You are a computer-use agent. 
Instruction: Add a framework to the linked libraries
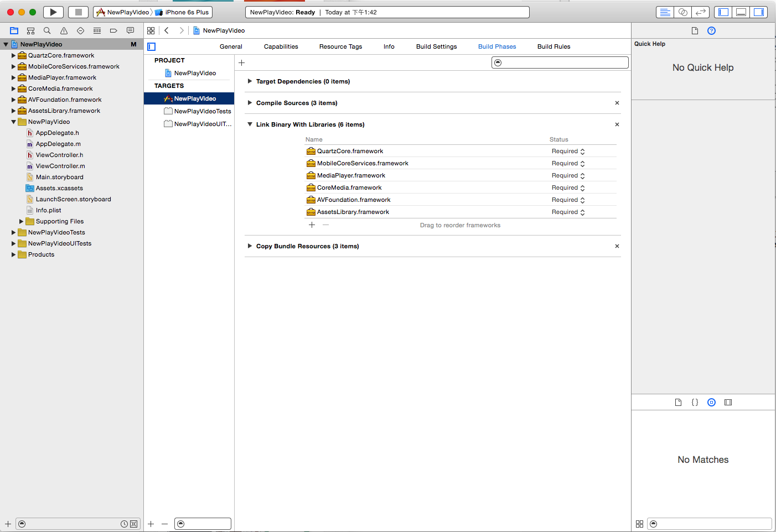tap(312, 225)
